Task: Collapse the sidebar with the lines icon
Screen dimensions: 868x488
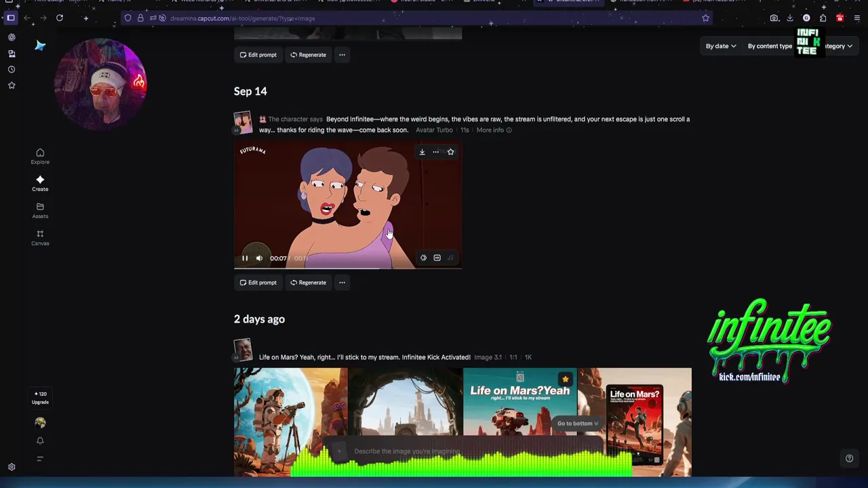Action: pyautogui.click(x=40, y=459)
